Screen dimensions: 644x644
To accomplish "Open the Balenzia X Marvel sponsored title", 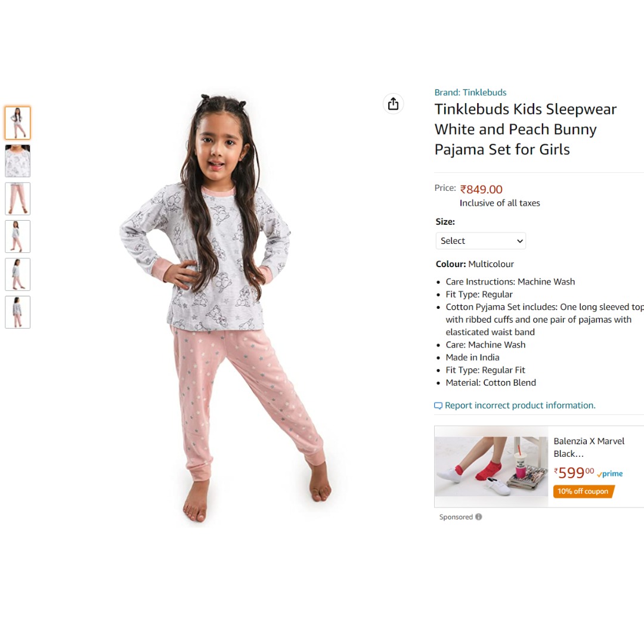I will (x=589, y=447).
